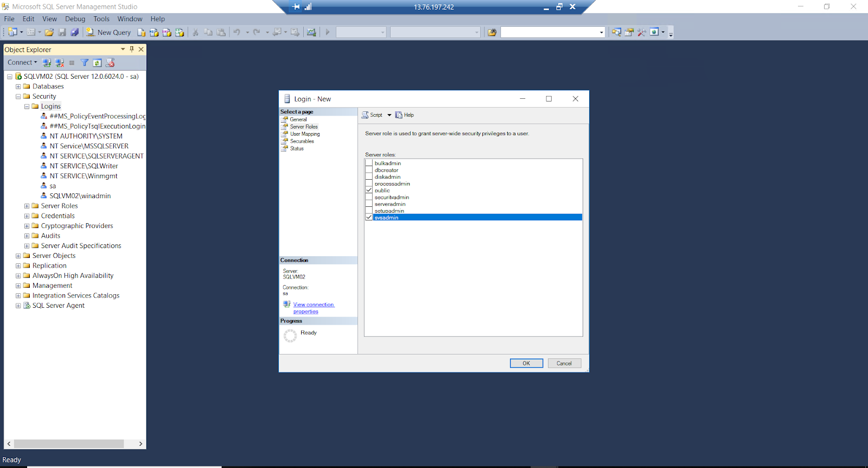Click the Properties Window icon
The width and height of the screenshot is (868, 468).
click(x=629, y=32)
